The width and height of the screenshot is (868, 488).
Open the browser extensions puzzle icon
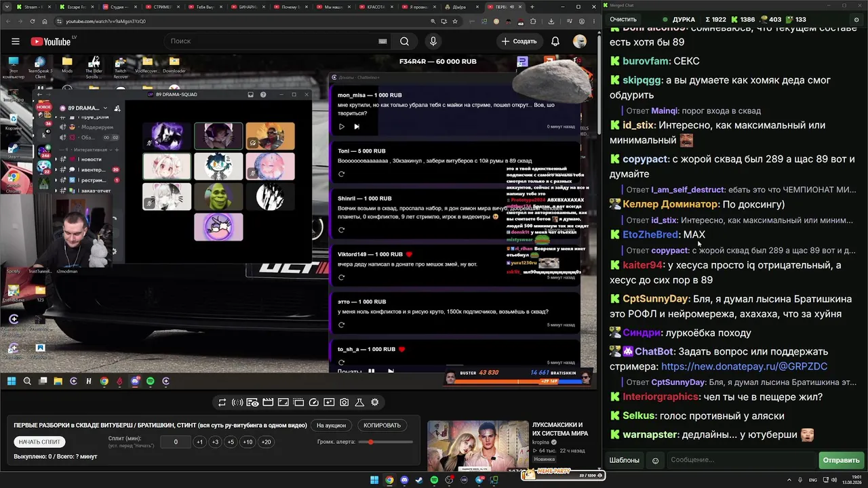[x=534, y=21]
